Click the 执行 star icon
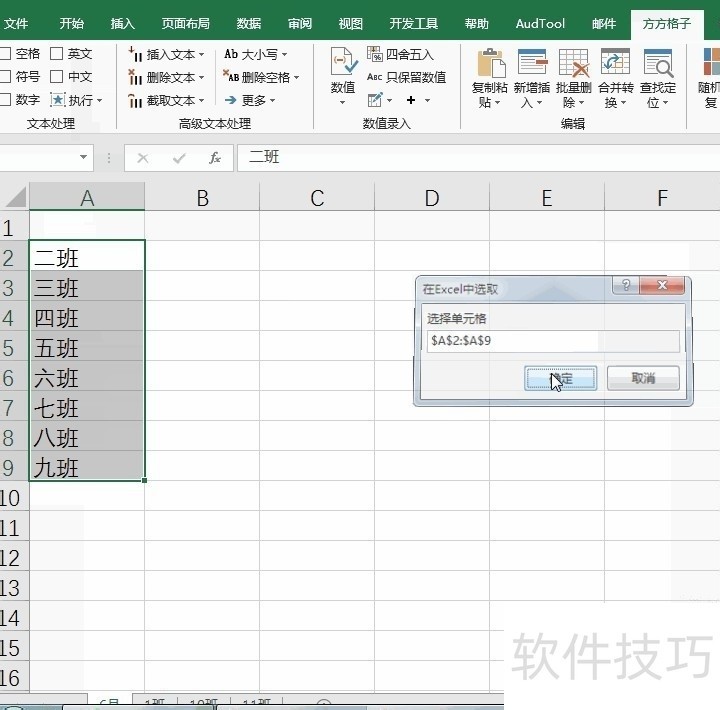 point(57,100)
